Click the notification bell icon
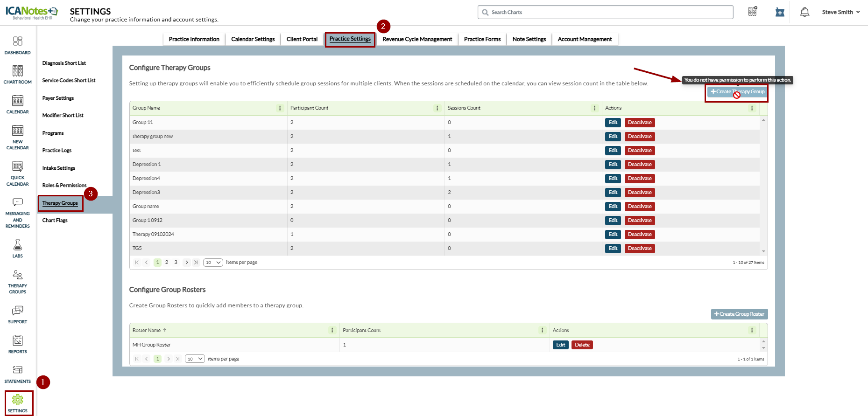The image size is (868, 416). [804, 12]
